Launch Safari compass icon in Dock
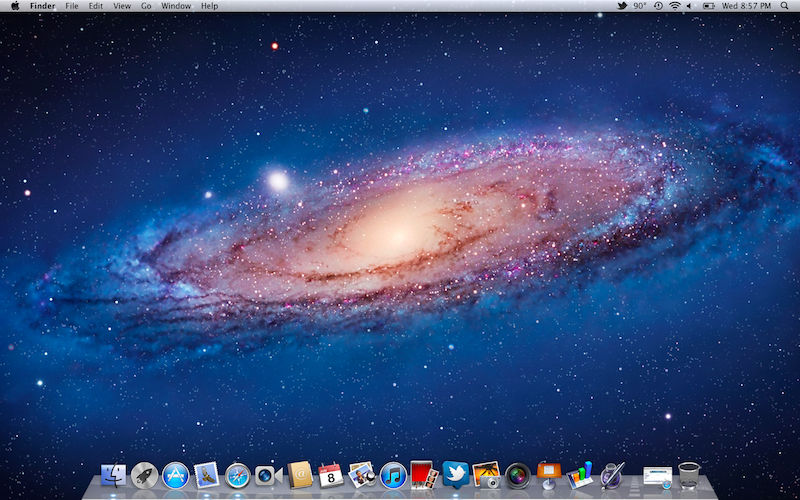The height and width of the screenshot is (500, 800). click(238, 476)
